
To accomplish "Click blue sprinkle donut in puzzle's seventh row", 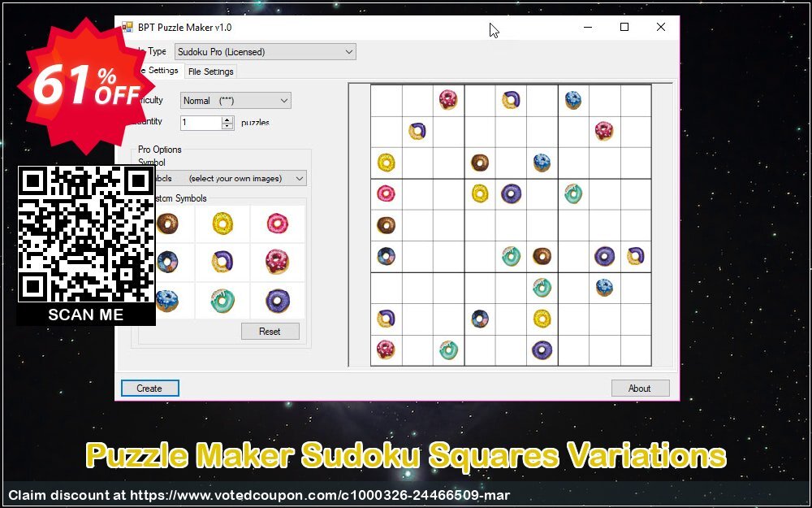I will point(604,287).
